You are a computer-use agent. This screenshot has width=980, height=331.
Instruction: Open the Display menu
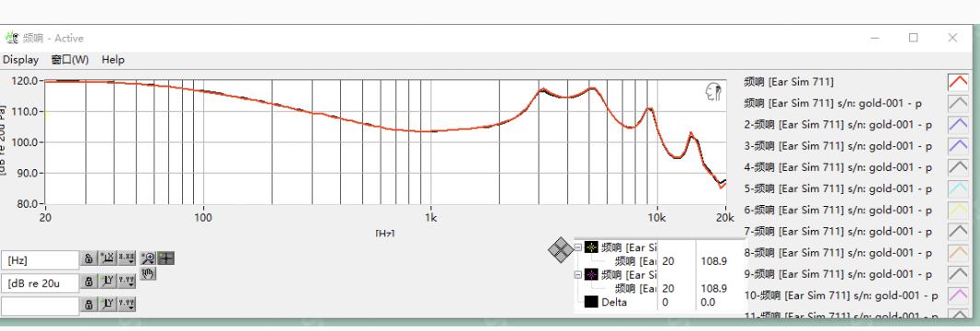[20, 60]
